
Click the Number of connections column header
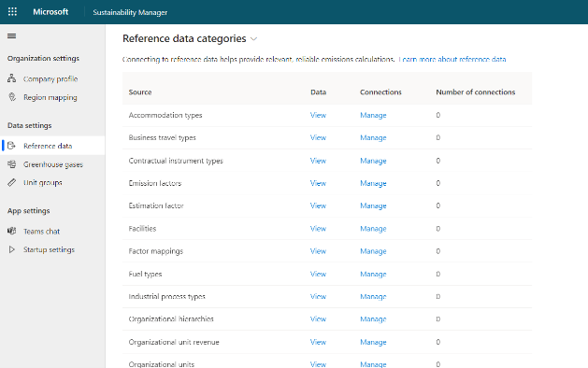pyautogui.click(x=476, y=92)
